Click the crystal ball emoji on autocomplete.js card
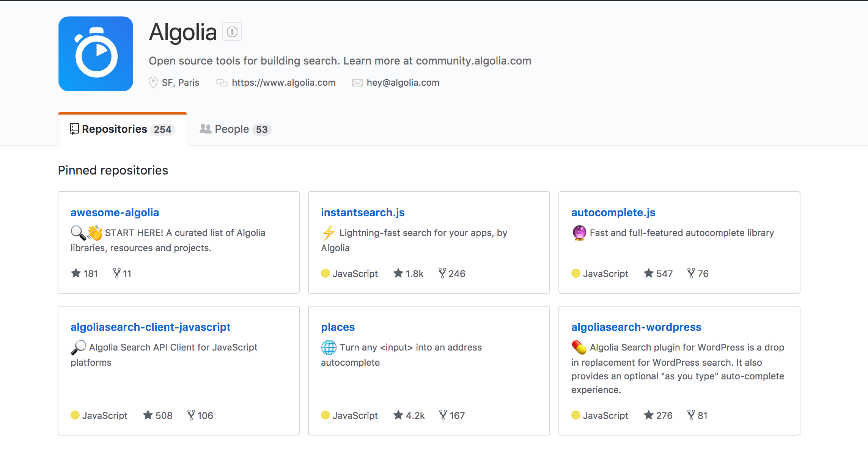The height and width of the screenshot is (456, 868). 579,233
